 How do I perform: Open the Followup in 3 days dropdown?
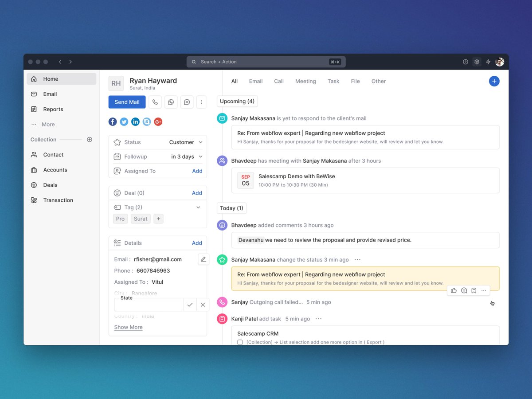coord(187,156)
